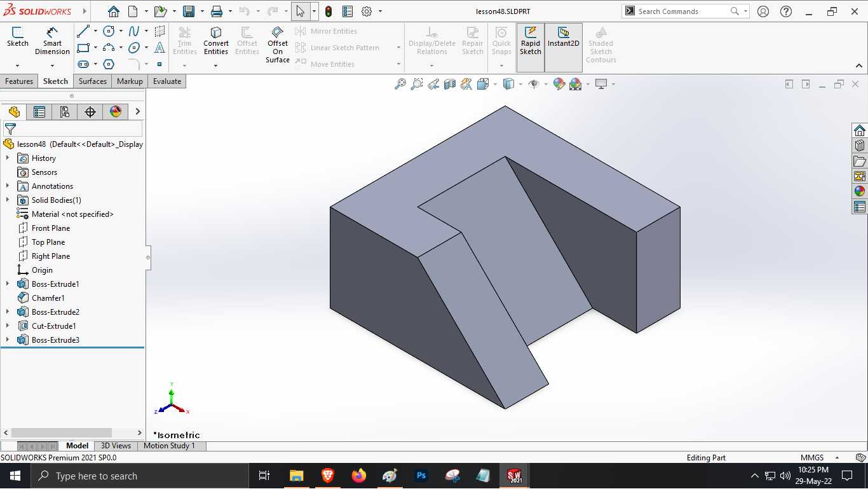868x496 pixels.
Task: Expand the History tree node
Action: click(8, 158)
